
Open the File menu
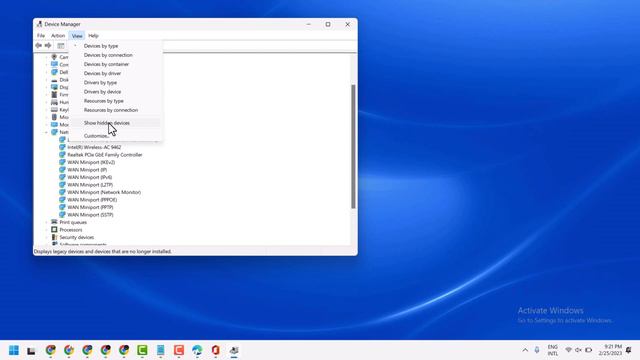(41, 36)
